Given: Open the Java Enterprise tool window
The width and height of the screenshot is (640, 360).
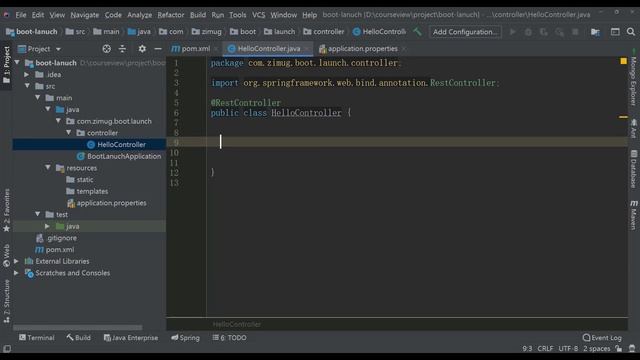Looking at the screenshot, I should pyautogui.click(x=131, y=338).
